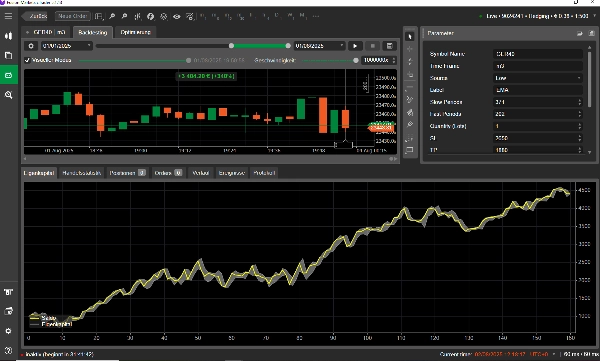Click the start handle of date range slider
The width and height of the screenshot is (600, 361).
pos(231,46)
